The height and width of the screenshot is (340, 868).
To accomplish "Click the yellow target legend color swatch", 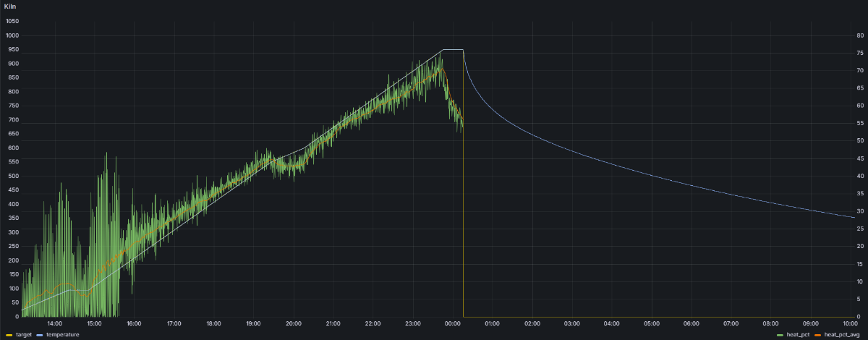I will (x=9, y=335).
